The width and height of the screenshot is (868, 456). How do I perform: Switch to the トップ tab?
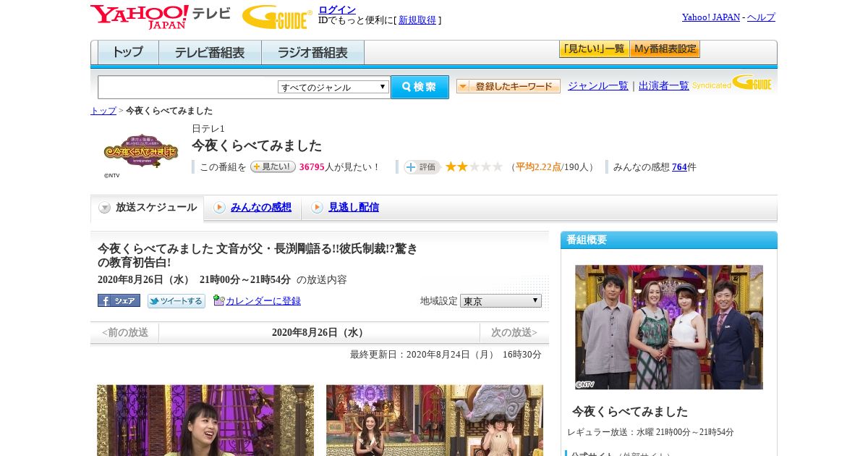(128, 53)
